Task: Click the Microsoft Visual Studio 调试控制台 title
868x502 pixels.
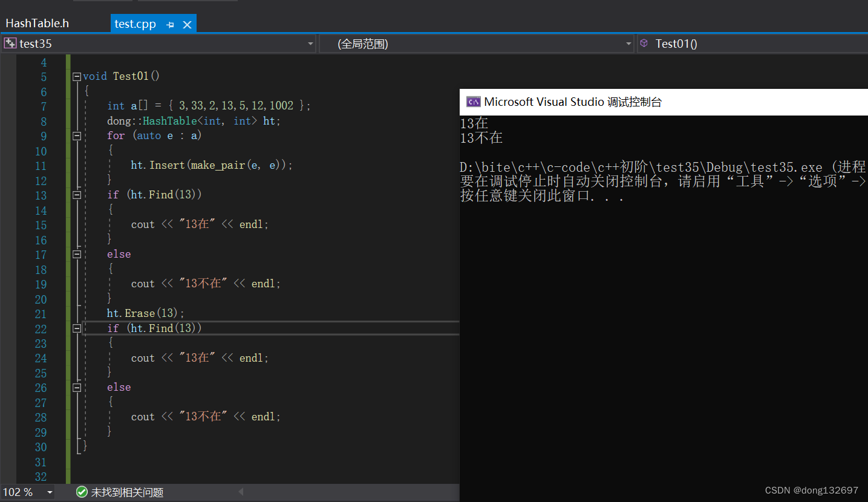Action: pyautogui.click(x=573, y=102)
